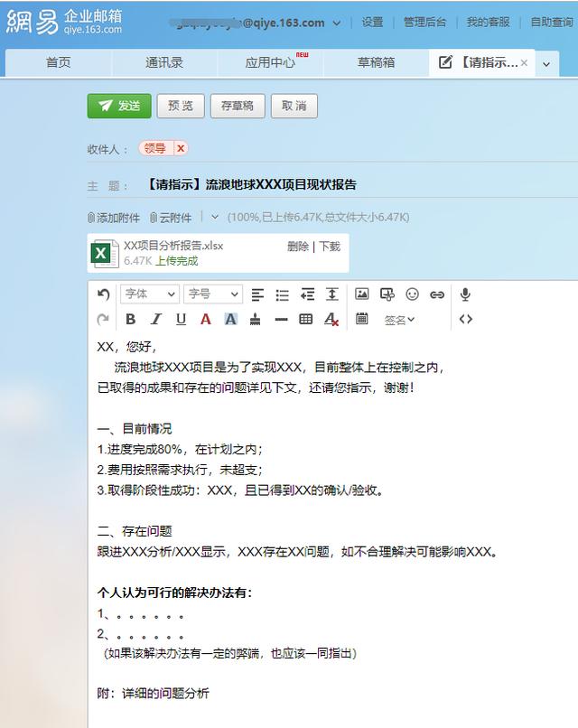Save the email with 存草稿
Viewport: 578px width, 728px height.
[238, 106]
